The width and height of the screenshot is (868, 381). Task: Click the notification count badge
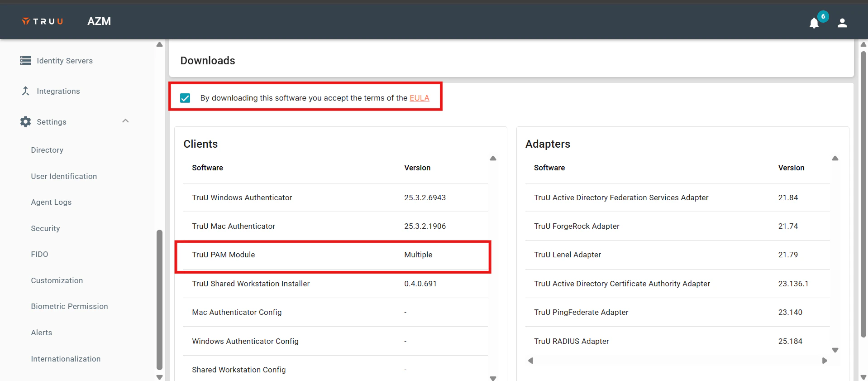[x=823, y=16]
